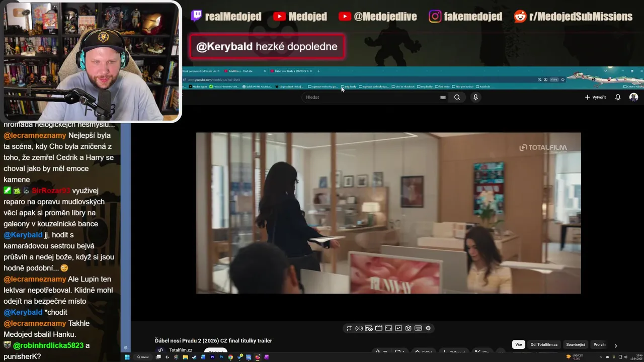Open YouTube notifications bell
This screenshot has width=644, height=362.
(618, 97)
